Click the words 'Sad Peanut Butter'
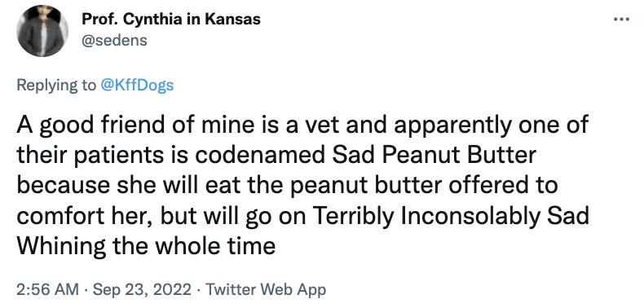Image resolution: width=644 pixels, height=308 pixels. click(x=434, y=156)
